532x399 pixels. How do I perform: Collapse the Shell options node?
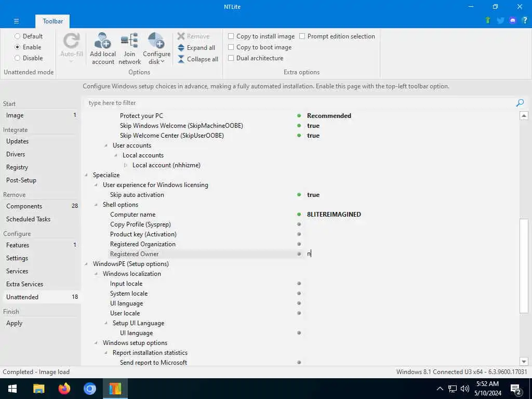(x=96, y=205)
